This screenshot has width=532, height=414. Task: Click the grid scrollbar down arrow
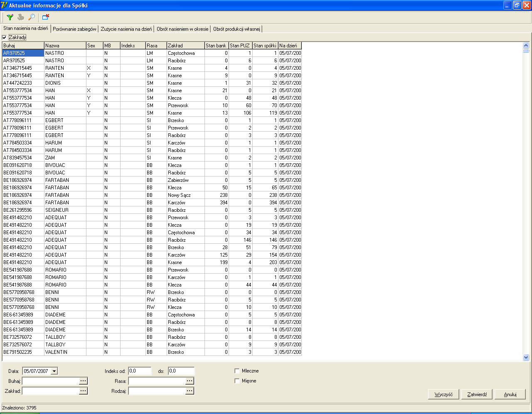click(526, 357)
